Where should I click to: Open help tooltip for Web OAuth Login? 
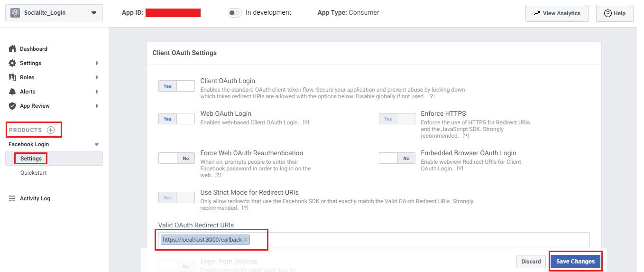[306, 122]
